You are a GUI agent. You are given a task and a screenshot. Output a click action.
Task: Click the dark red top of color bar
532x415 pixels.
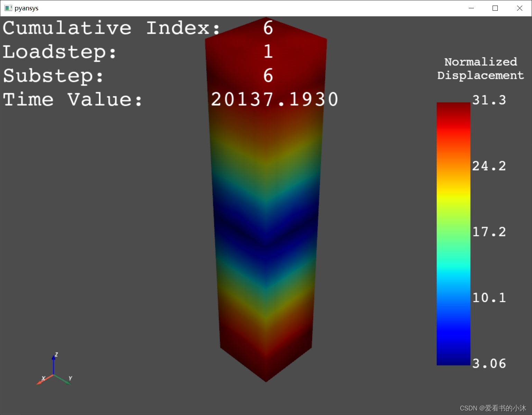(x=453, y=108)
